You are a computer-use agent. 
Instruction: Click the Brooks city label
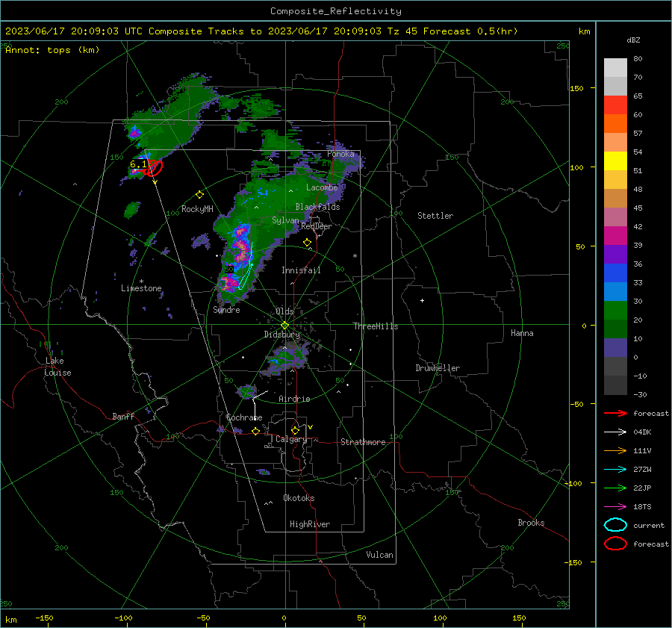(531, 523)
